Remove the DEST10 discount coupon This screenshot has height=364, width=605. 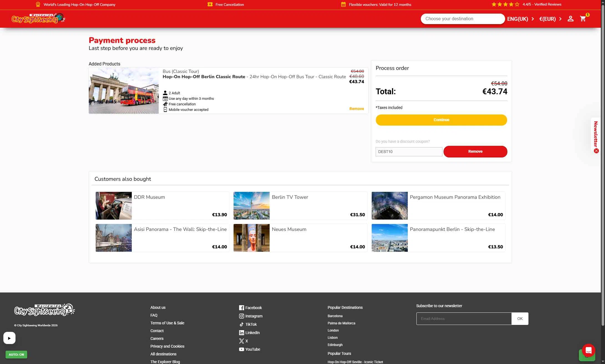[x=475, y=152]
